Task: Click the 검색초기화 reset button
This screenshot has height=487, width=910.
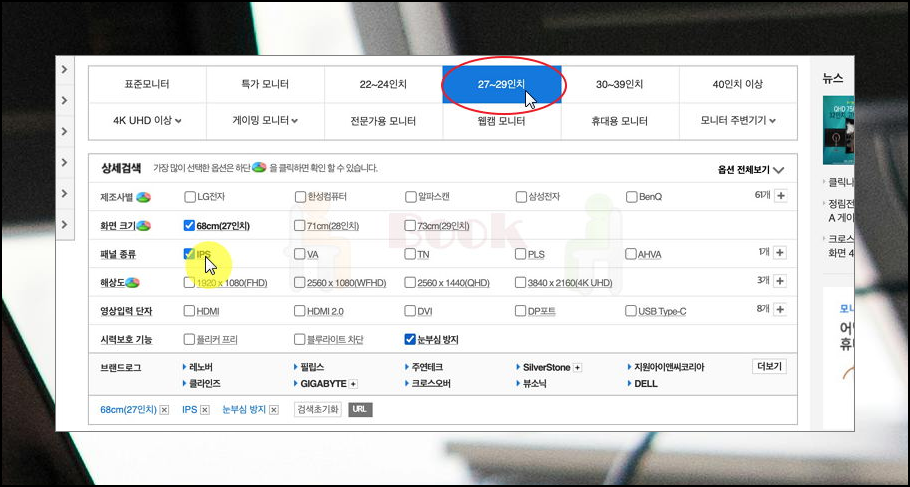Action: click(x=317, y=409)
